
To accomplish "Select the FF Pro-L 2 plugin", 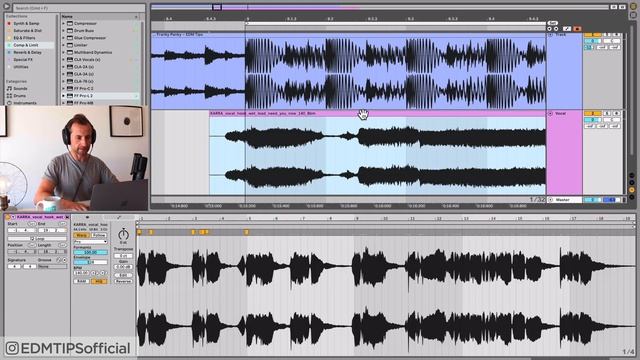I will (100, 96).
